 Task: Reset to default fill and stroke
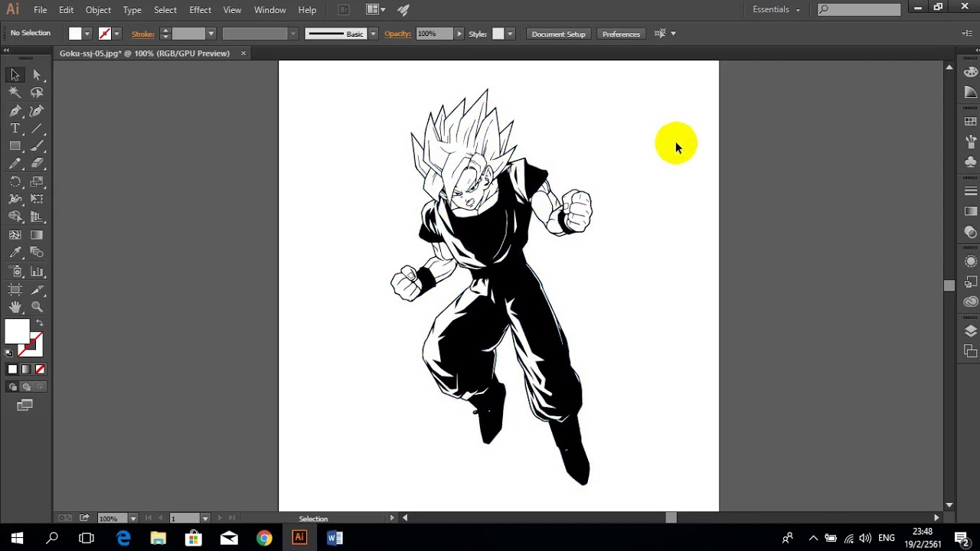click(9, 353)
